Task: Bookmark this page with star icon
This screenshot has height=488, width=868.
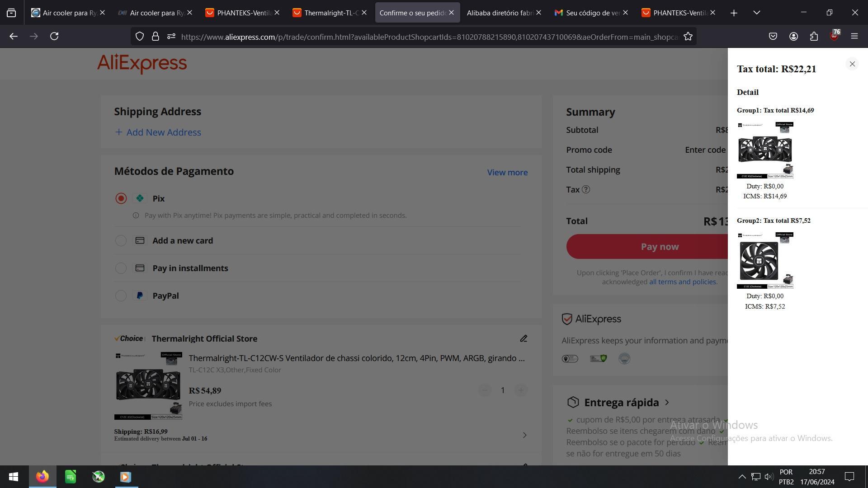Action: [x=688, y=37]
